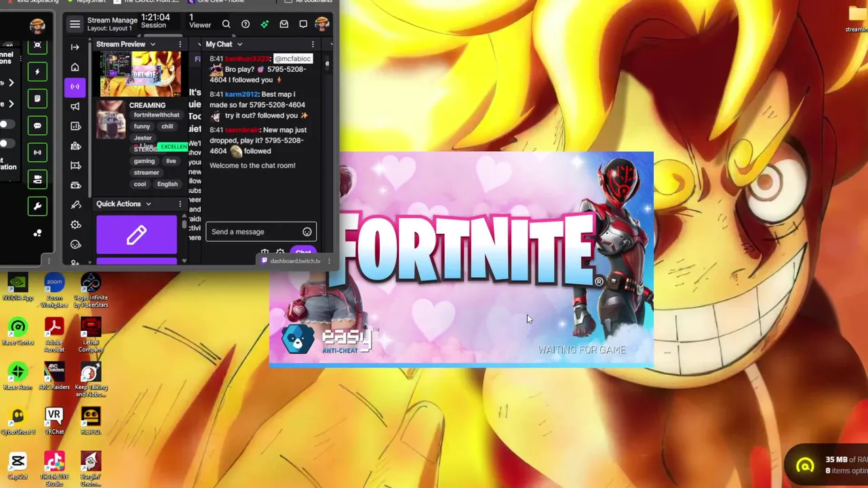Click the Fortnite splash screen image

click(461, 260)
